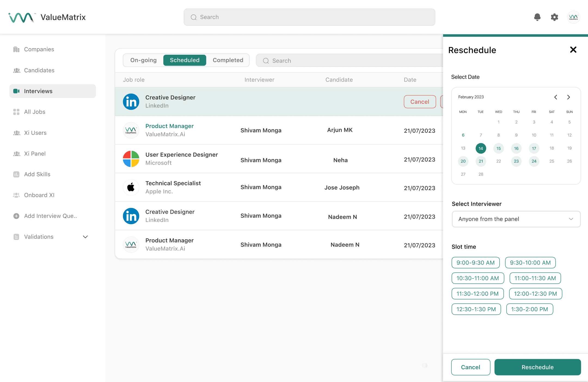Go to Candidates in the sidebar
The image size is (588, 382).
[x=39, y=70]
